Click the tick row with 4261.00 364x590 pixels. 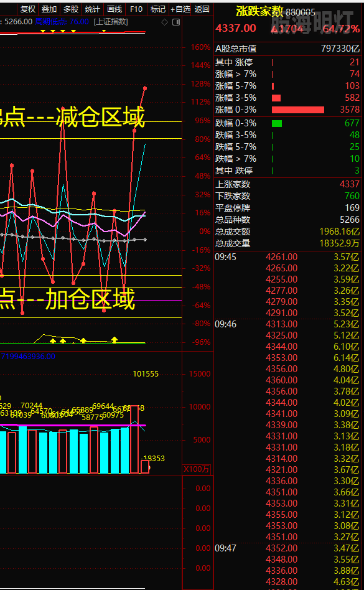pyautogui.click(x=287, y=257)
